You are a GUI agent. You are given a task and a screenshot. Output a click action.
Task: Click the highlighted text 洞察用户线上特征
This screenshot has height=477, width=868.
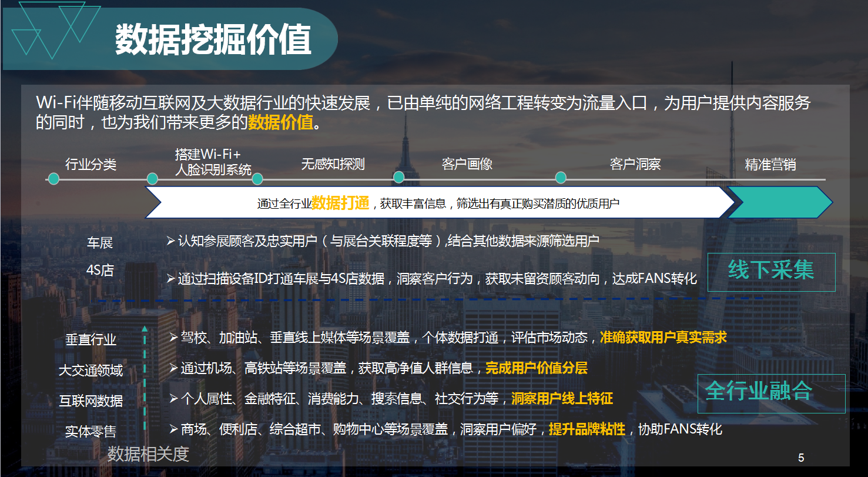coord(562,399)
